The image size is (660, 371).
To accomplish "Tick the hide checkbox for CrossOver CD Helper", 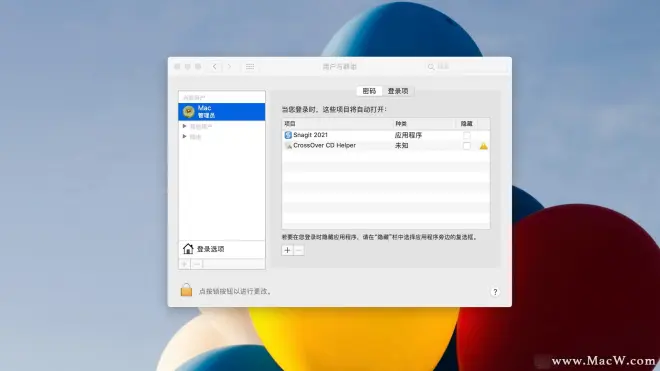I will pyautogui.click(x=466, y=146).
